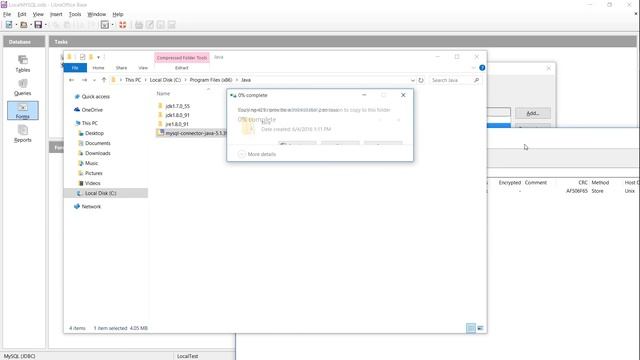Image resolution: width=640 pixels, height=360 pixels.
Task: Click the New Database toolbar icon
Action: tap(9, 25)
